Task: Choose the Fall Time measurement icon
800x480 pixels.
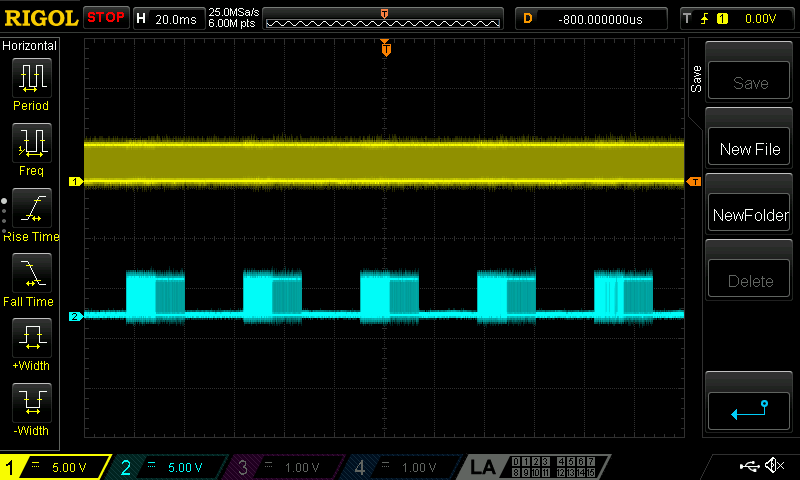Action: pos(32,273)
